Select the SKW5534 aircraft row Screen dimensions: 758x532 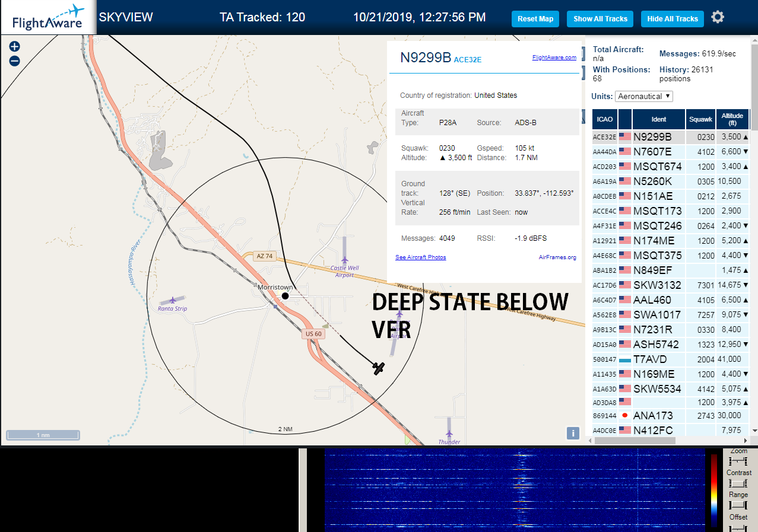pos(671,389)
